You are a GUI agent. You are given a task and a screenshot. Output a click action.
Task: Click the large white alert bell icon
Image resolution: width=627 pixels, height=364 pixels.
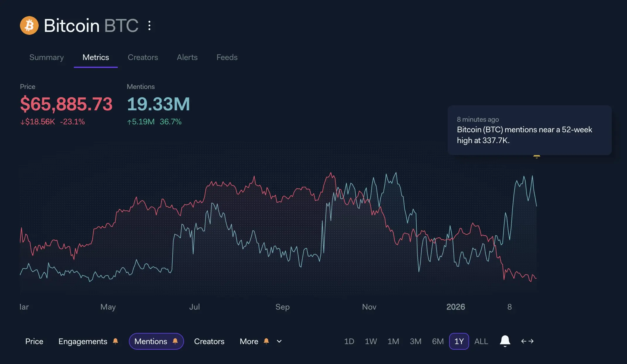click(x=505, y=341)
